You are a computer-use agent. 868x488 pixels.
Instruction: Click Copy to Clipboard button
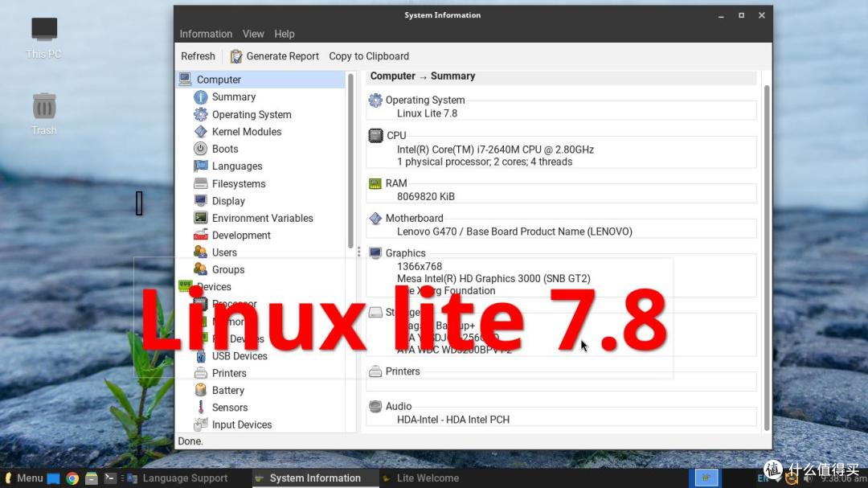(369, 56)
